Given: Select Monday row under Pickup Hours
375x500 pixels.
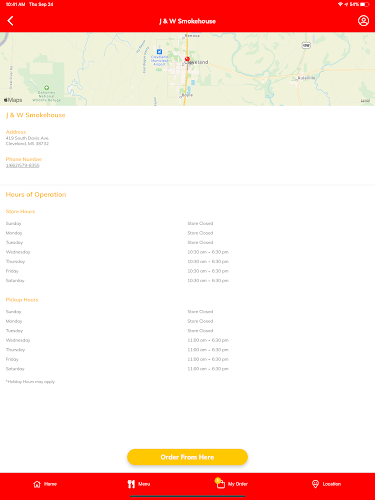Looking at the screenshot, I should (187, 321).
